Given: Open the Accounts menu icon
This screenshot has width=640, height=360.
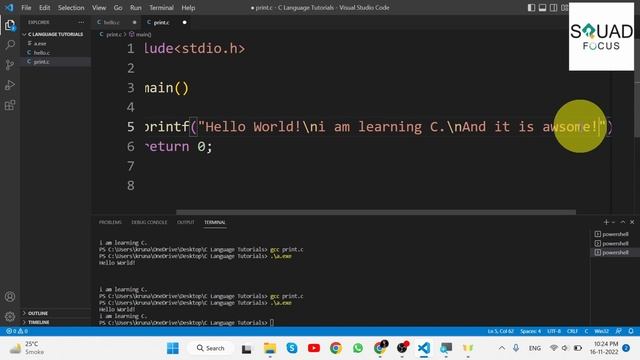Looking at the screenshot, I should tap(10, 297).
